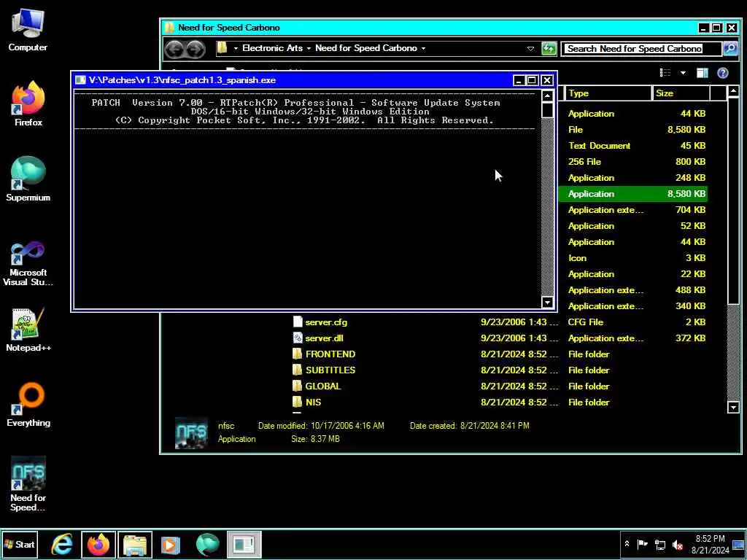Select the Microsoft Visual Studio desktop shortcut
The height and width of the screenshot is (560, 747).
(28, 263)
